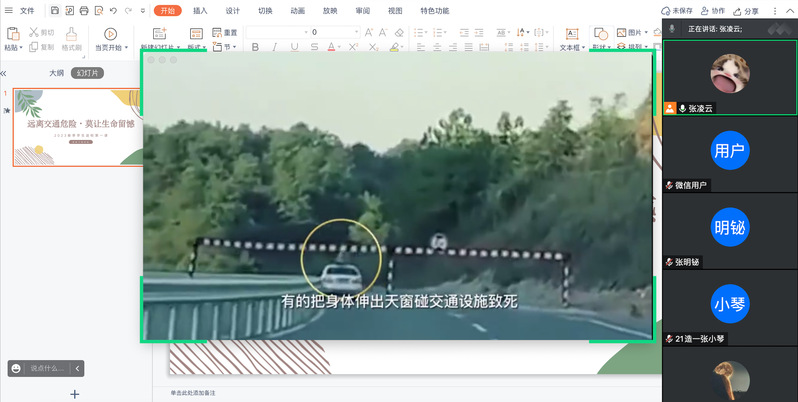Collapse the slide panel with double chevron

4,73
